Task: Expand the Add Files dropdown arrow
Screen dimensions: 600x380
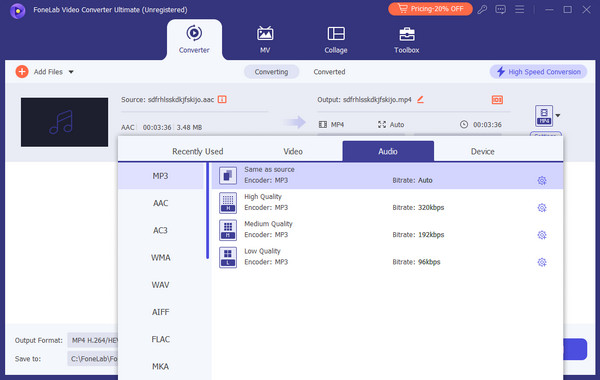Action: 71,72
